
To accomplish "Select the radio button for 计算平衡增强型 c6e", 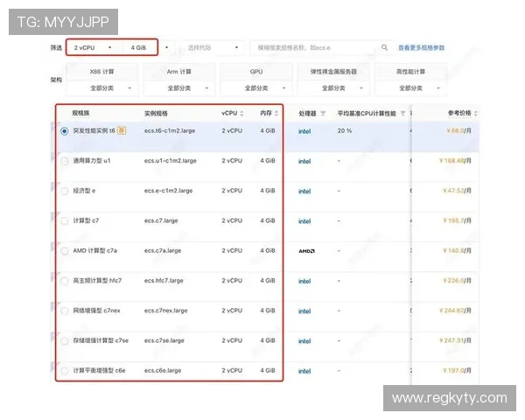I will click(x=64, y=371).
